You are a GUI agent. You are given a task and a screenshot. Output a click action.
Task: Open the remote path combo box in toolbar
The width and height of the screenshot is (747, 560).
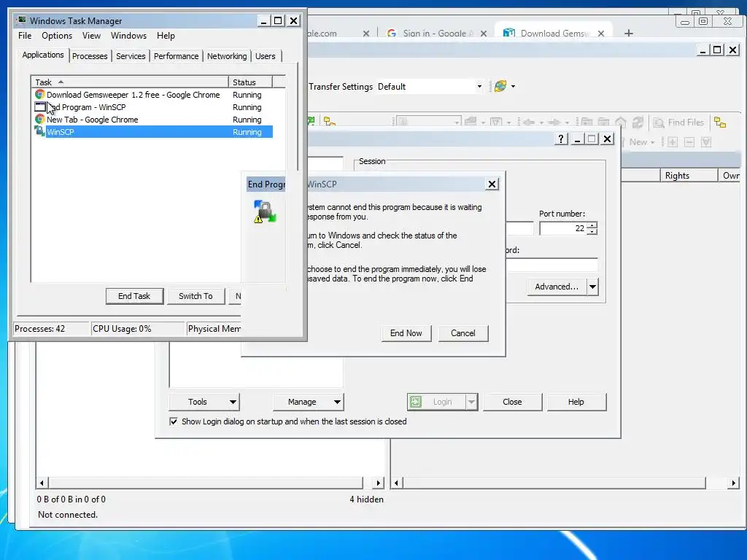coord(427,122)
